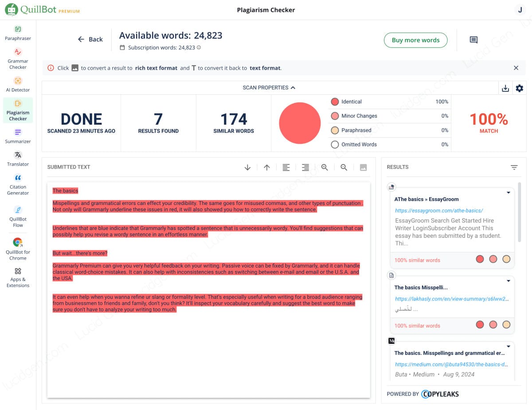532x410 pixels.
Task: Align submitted text to the left
Action: [286, 167]
